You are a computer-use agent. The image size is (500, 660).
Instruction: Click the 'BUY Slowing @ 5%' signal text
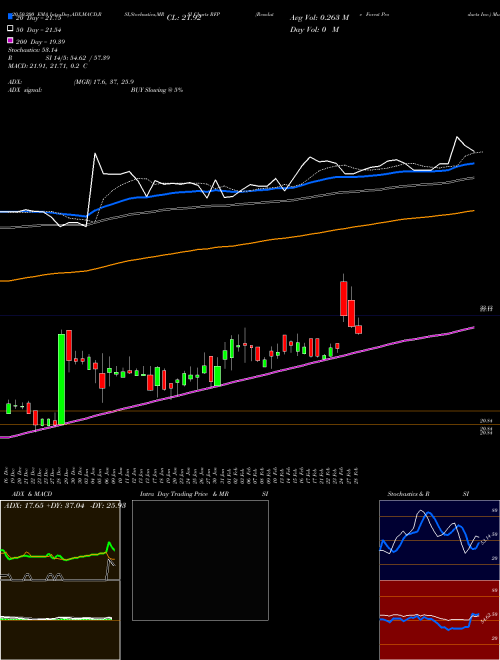click(x=157, y=90)
